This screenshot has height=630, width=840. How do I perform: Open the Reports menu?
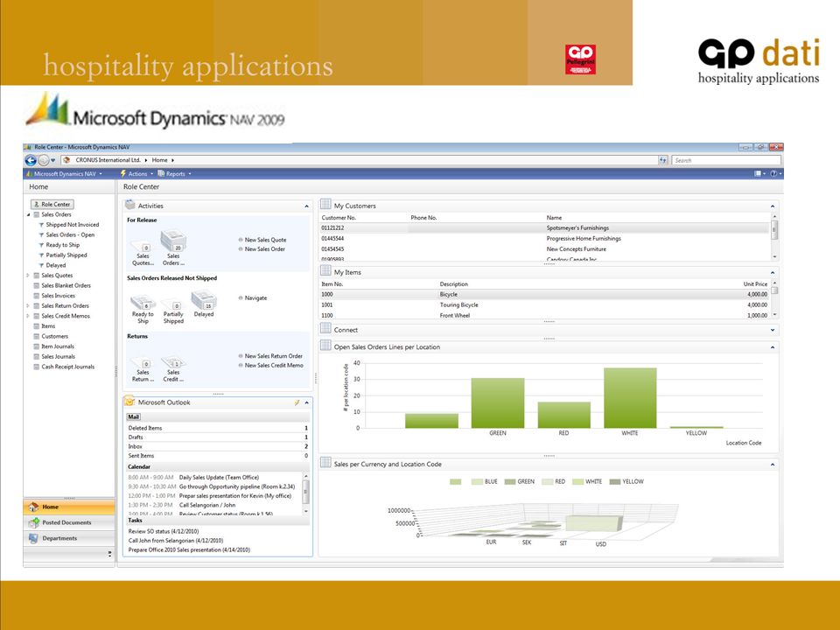pos(175,173)
